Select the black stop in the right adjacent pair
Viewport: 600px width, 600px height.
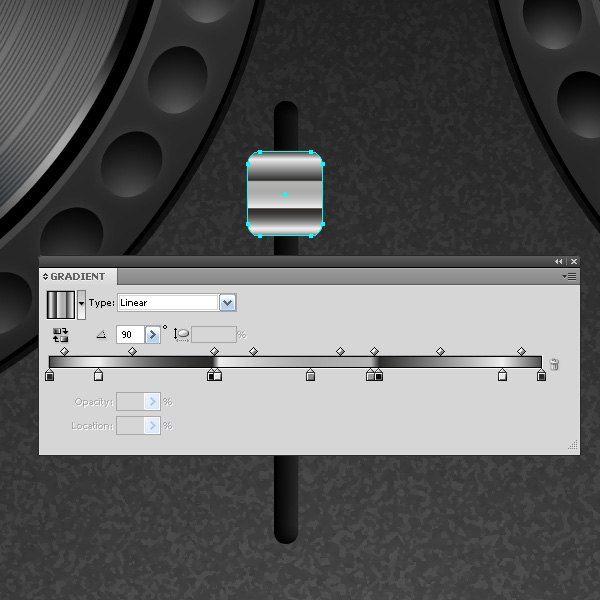[x=379, y=375]
